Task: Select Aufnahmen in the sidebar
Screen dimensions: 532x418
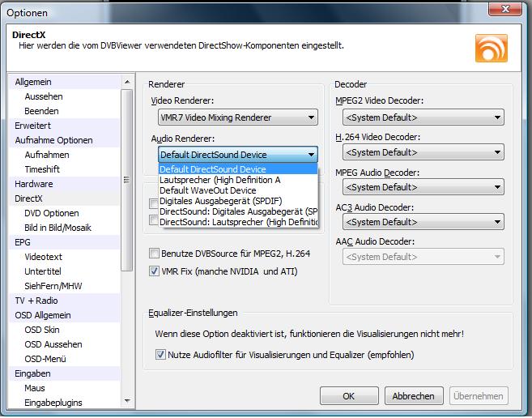Action: tap(65, 155)
